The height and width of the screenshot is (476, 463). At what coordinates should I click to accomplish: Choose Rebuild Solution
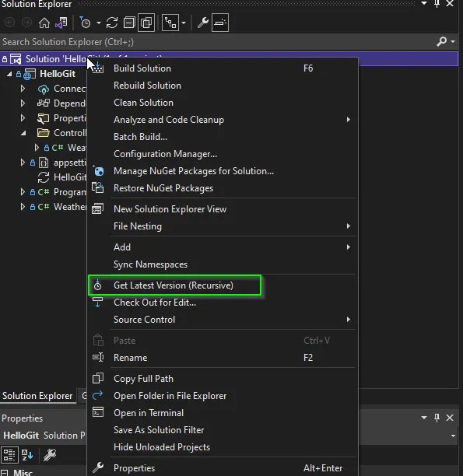(223, 86)
